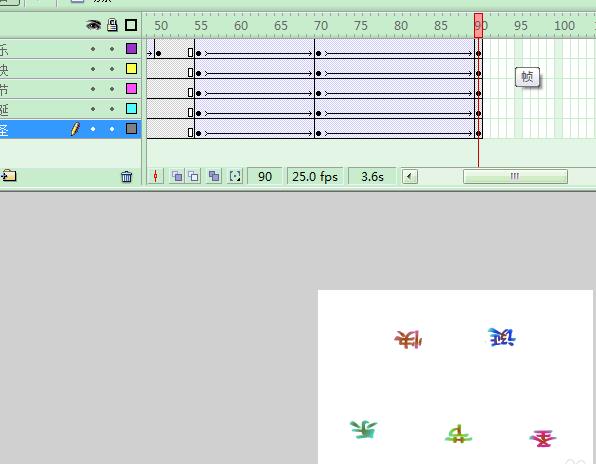Click frame 70 on the timeline ruler

[321, 26]
